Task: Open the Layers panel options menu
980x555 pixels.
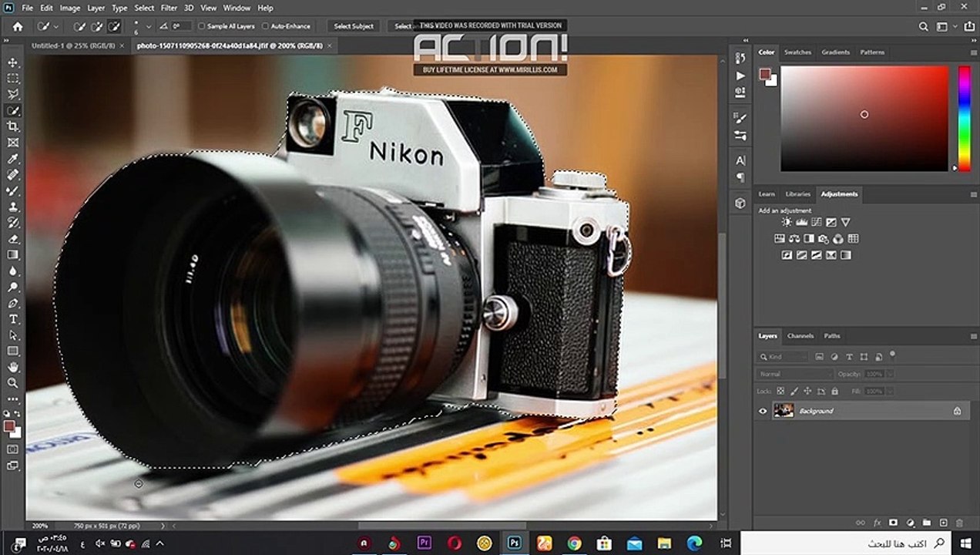Action: (973, 336)
